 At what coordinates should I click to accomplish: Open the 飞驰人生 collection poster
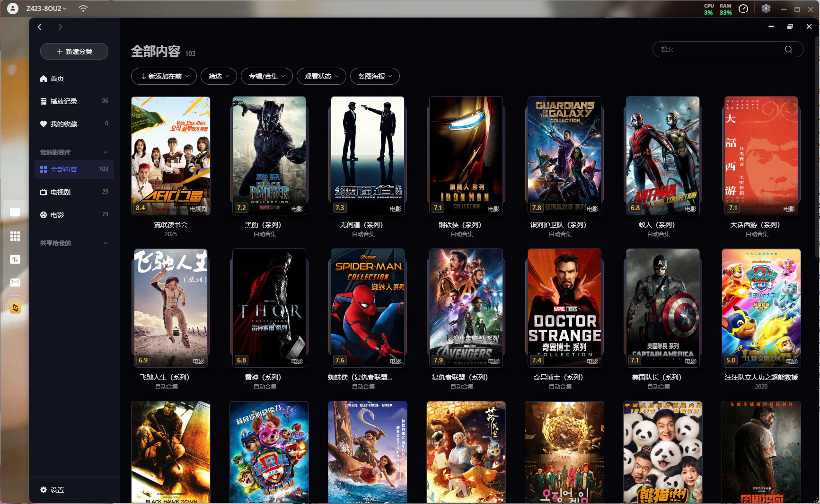[171, 308]
